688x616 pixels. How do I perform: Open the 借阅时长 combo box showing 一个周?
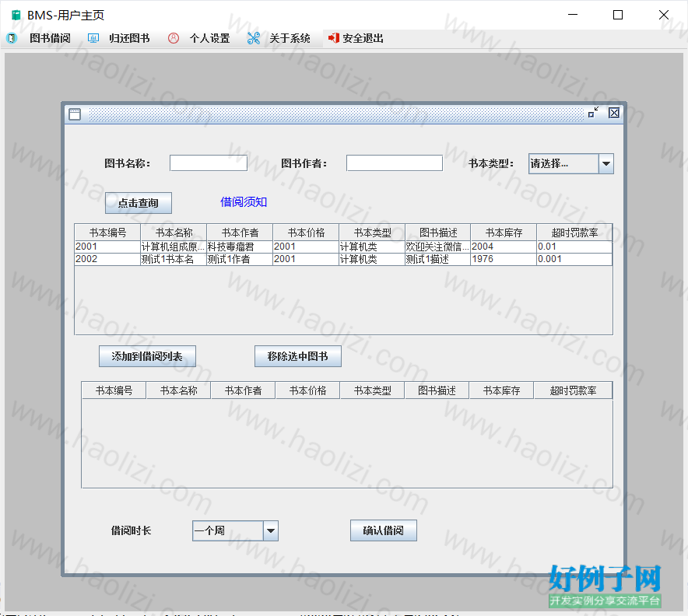[235, 530]
